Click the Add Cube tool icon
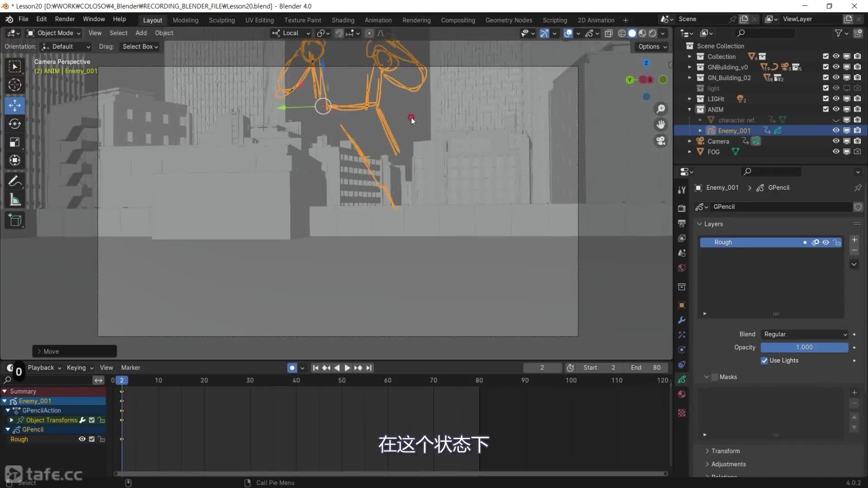The width and height of the screenshot is (868, 488). 14,220
